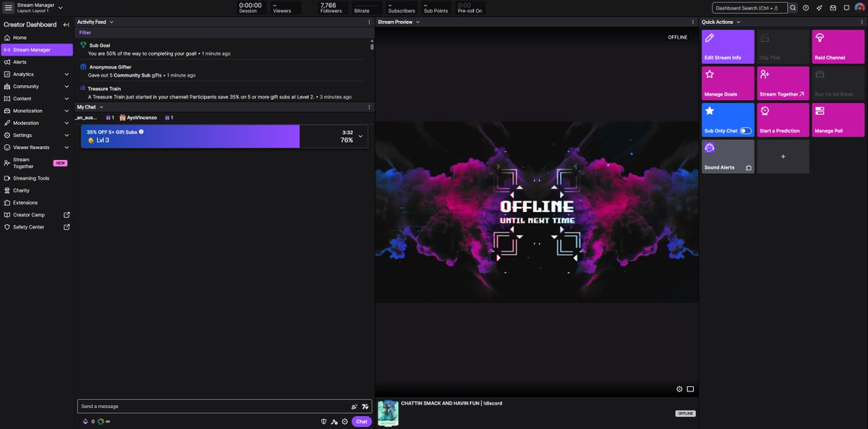The height and width of the screenshot is (429, 868).
Task: Open Activity Feed panel three-dot options
Action: 370,22
